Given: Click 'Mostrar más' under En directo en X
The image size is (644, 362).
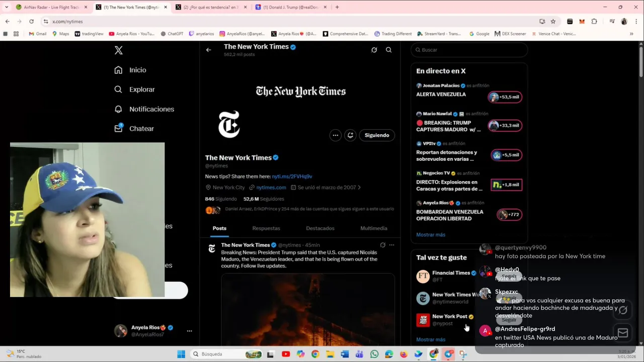Looking at the screenshot, I should (x=431, y=235).
